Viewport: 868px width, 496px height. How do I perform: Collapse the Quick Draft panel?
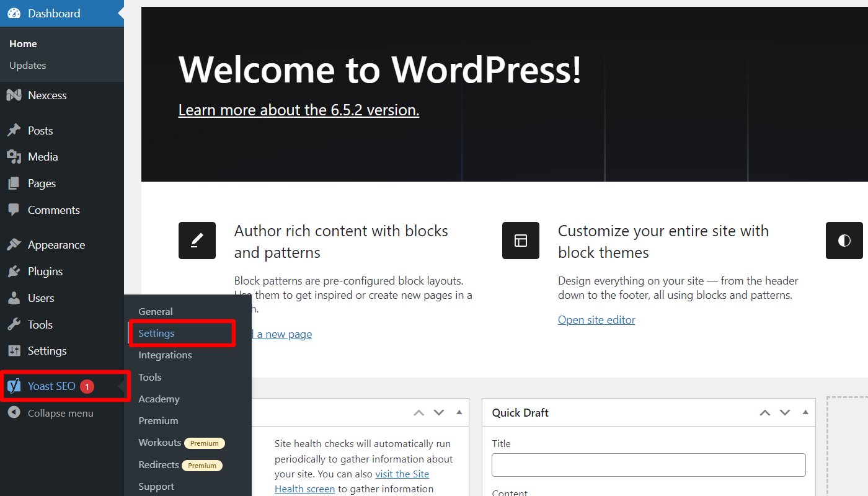[x=805, y=412]
